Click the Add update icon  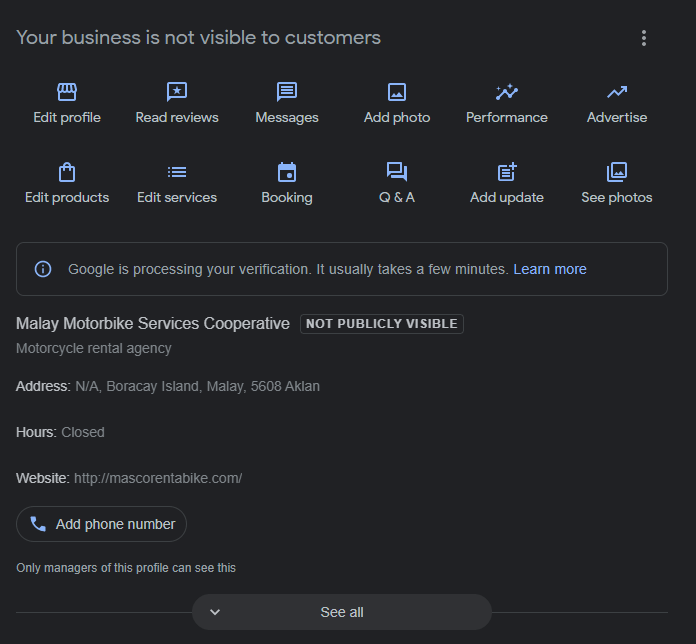tap(507, 172)
